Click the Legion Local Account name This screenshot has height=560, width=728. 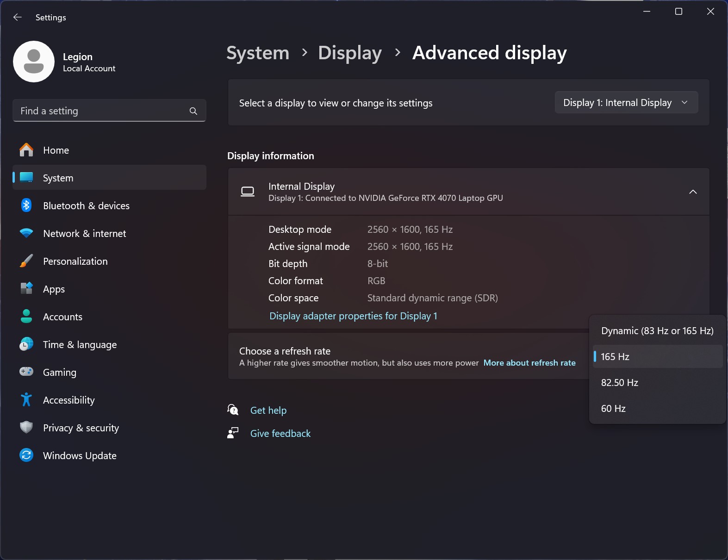tap(89, 62)
